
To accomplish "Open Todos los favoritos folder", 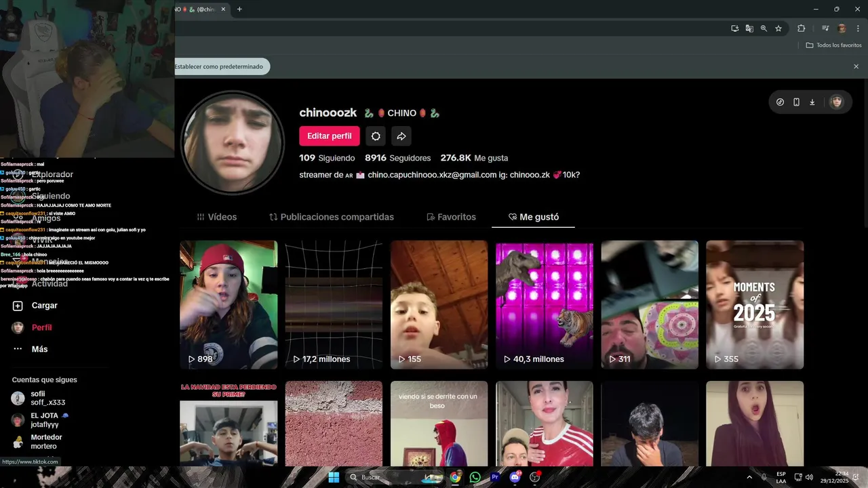I will (x=833, y=45).
